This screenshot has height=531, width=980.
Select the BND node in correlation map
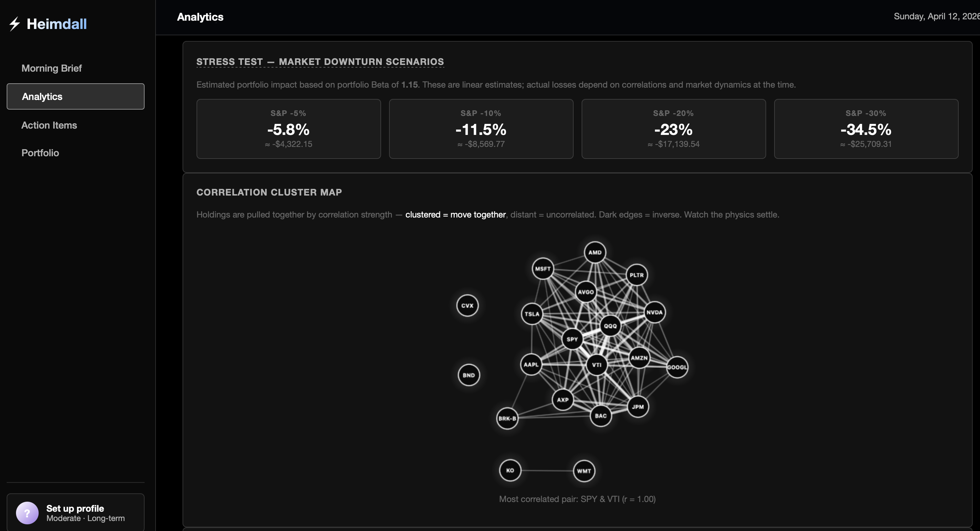pyautogui.click(x=468, y=375)
